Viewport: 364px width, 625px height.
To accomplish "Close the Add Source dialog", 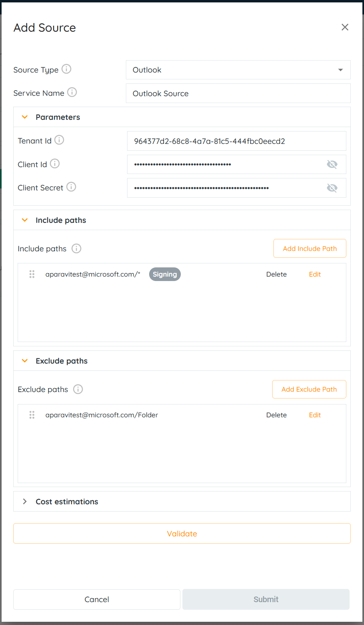I will pyautogui.click(x=345, y=27).
